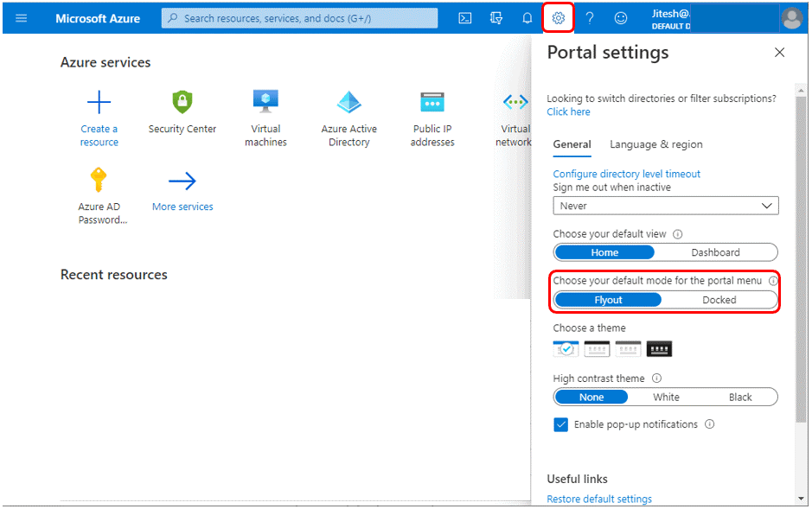
Task: Click Restore default settings link
Action: pyautogui.click(x=599, y=499)
